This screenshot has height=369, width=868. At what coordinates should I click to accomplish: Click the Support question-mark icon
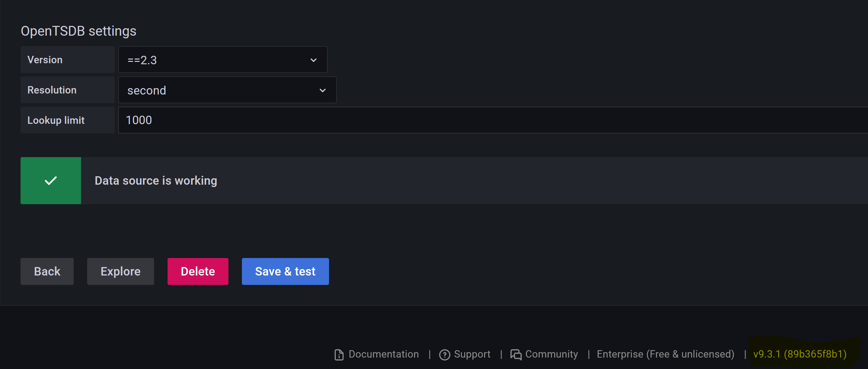[444, 354]
